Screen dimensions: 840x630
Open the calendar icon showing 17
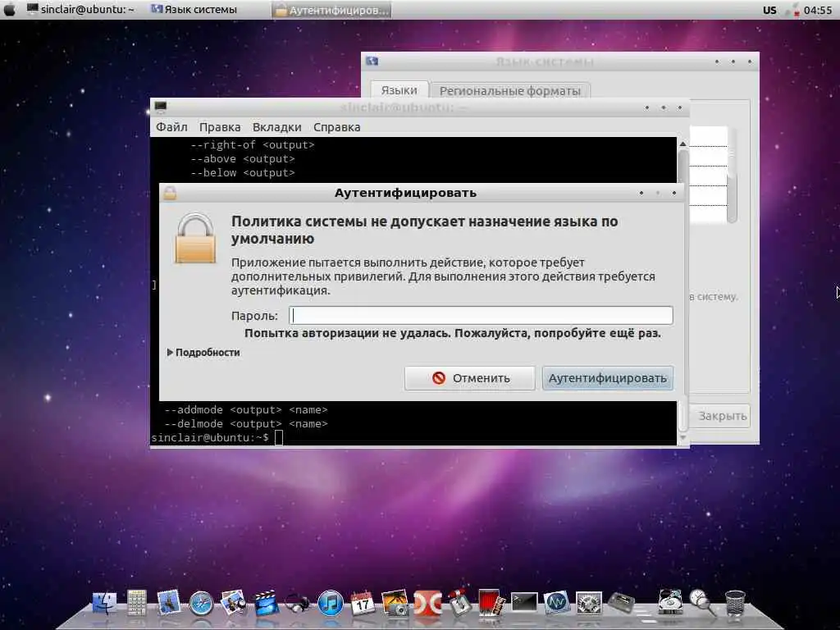tap(363, 603)
